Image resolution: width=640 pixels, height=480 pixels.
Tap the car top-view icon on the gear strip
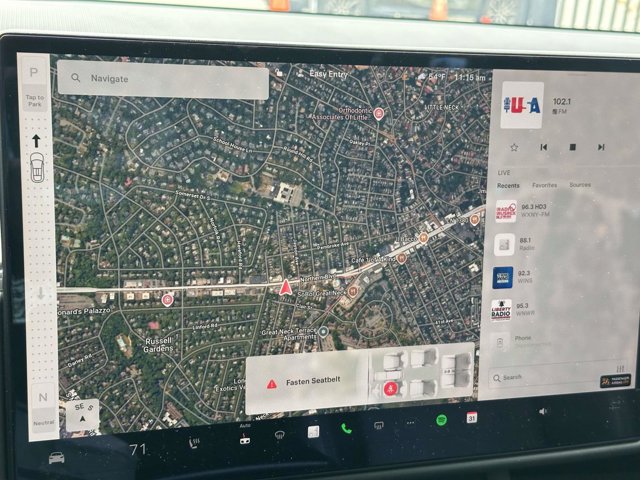click(37, 167)
